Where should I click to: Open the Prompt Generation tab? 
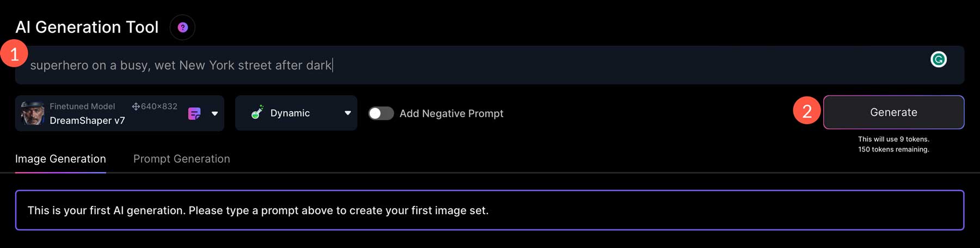pyautogui.click(x=181, y=159)
